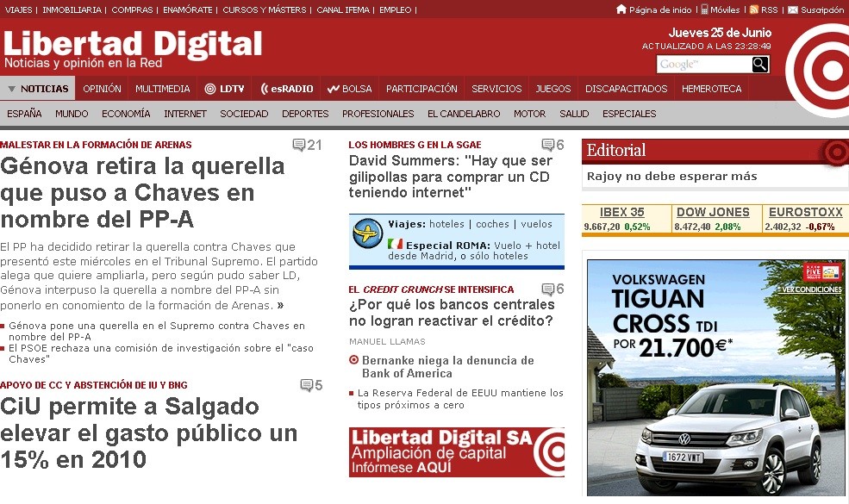Open comments bubble on Génova querella article
This screenshot has height=504, width=849.
click(x=299, y=145)
